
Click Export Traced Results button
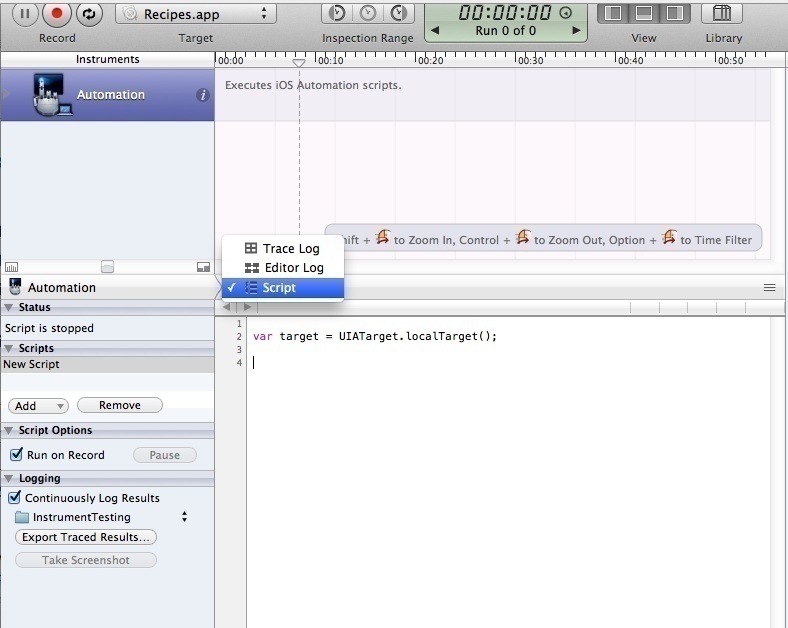tap(86, 537)
